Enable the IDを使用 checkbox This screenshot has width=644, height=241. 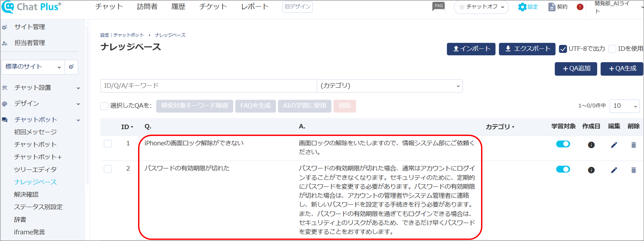point(612,49)
